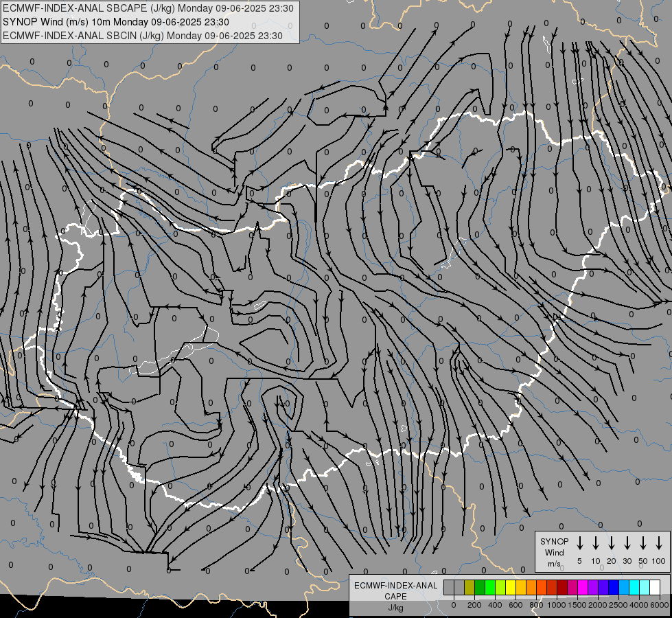Click the wind arrow above 10
The image size is (672, 618).
(x=596, y=543)
